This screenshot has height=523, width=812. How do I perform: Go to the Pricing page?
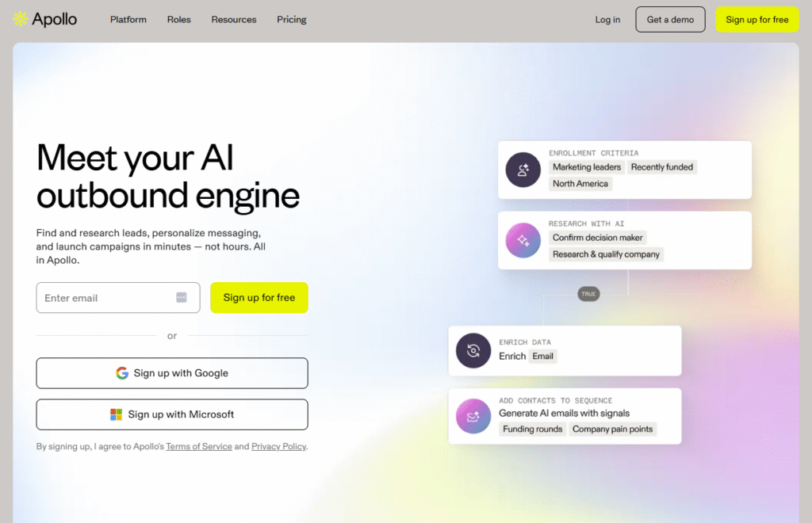tap(292, 20)
